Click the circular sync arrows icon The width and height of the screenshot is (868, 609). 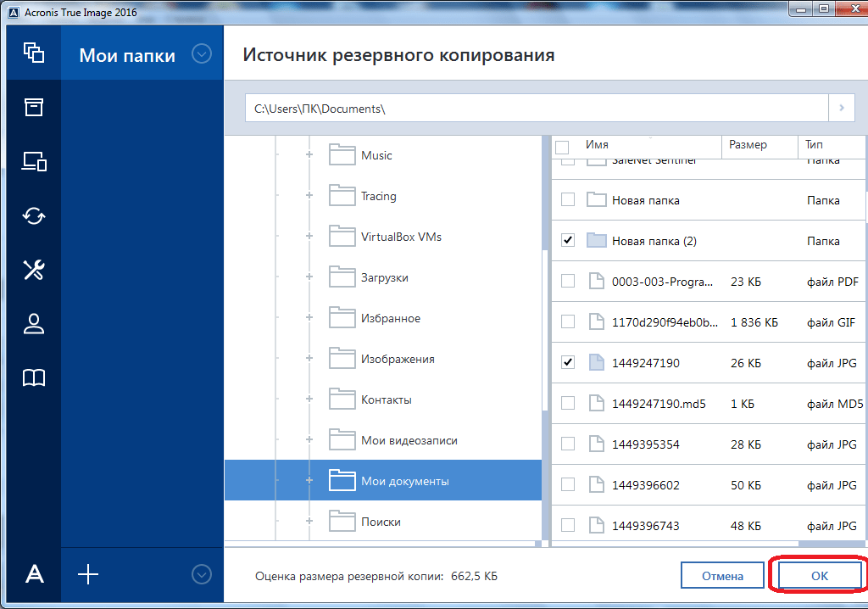[34, 215]
